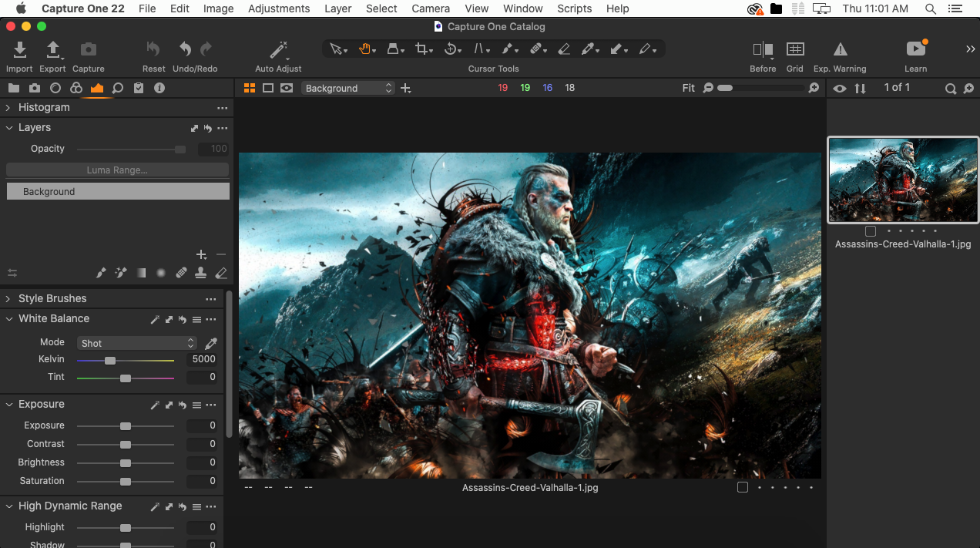Pick the Draw Mask brush cursor tool

point(508,49)
